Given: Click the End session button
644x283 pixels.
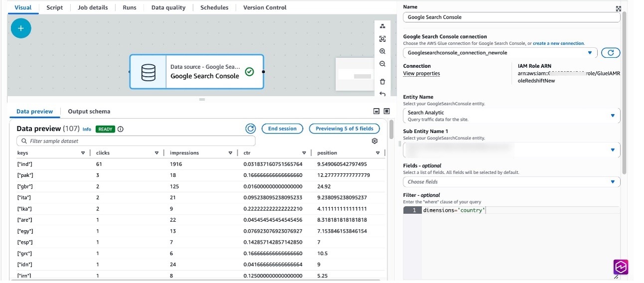Looking at the screenshot, I should click(x=282, y=129).
